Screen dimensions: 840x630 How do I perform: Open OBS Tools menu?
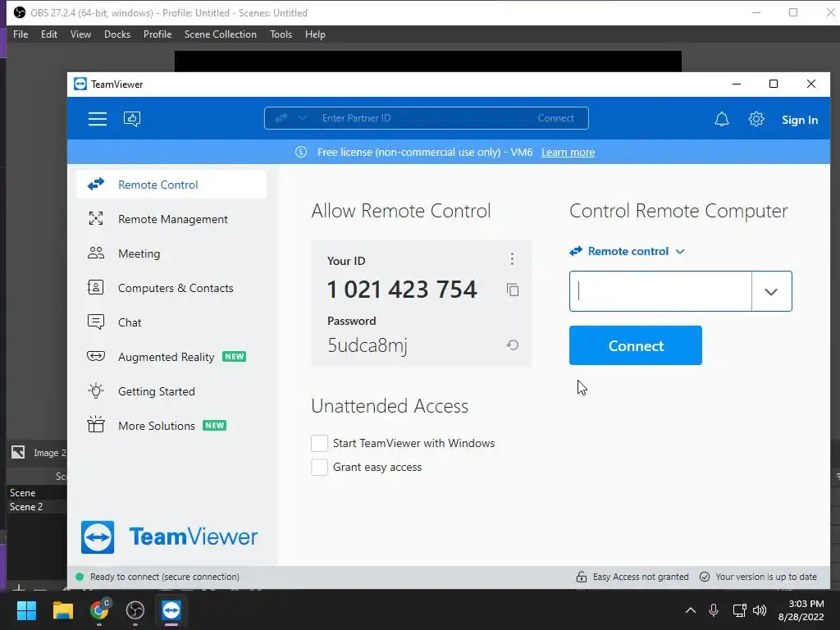(281, 34)
